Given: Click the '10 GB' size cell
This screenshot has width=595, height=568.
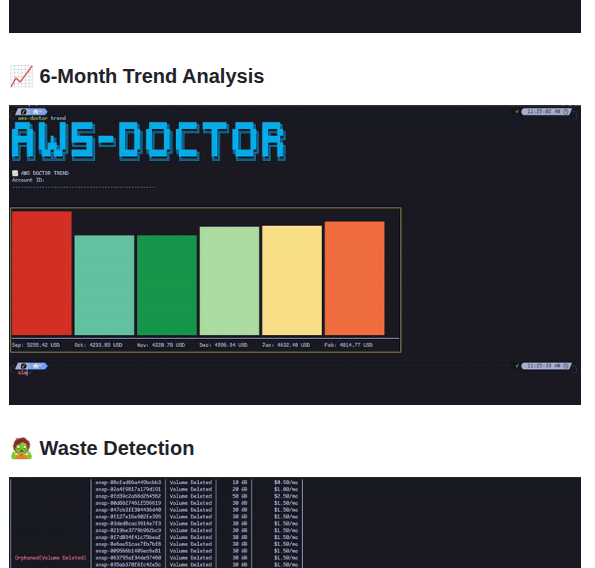Looking at the screenshot, I should coord(240,482).
